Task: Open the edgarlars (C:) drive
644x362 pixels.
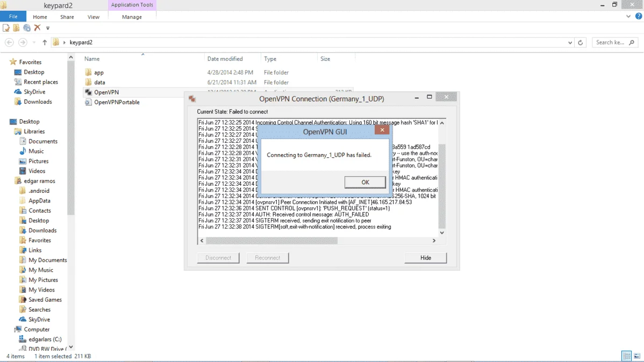Action: point(45,339)
